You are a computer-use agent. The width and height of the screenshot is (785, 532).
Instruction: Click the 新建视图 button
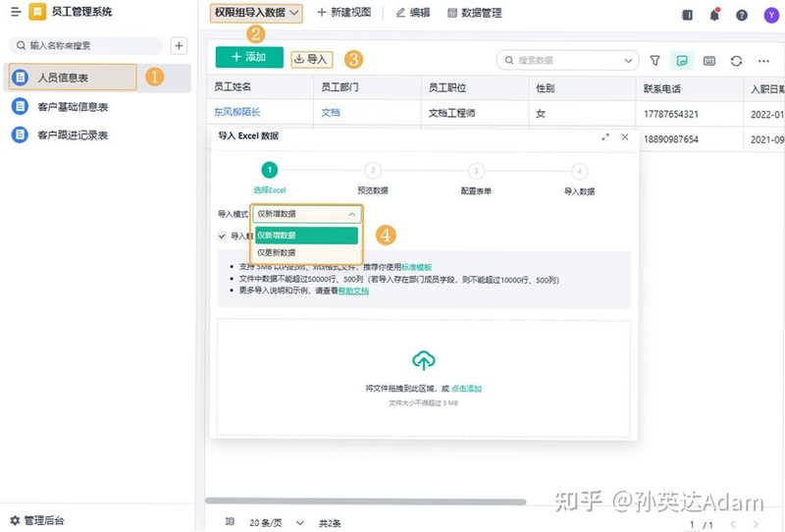point(344,13)
